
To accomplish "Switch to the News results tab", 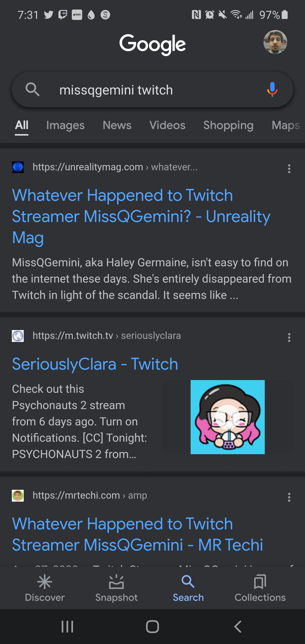I will (x=117, y=125).
